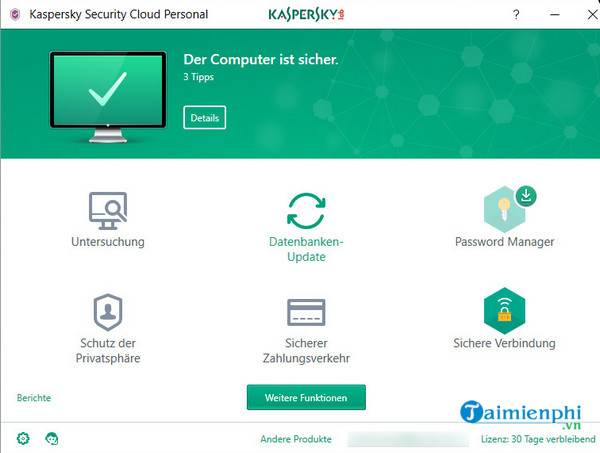The height and width of the screenshot is (453, 600).
Task: Minimize the Kaspersky window
Action: 555,15
